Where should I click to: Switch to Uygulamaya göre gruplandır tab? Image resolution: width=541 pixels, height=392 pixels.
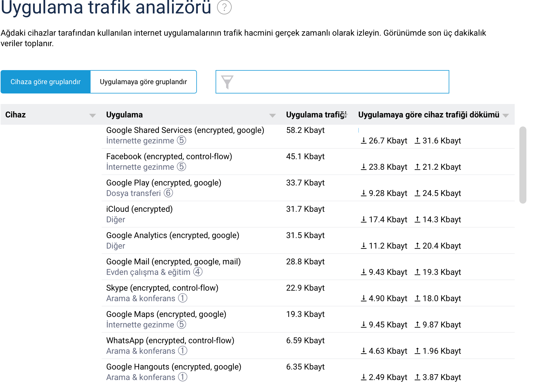(x=143, y=82)
